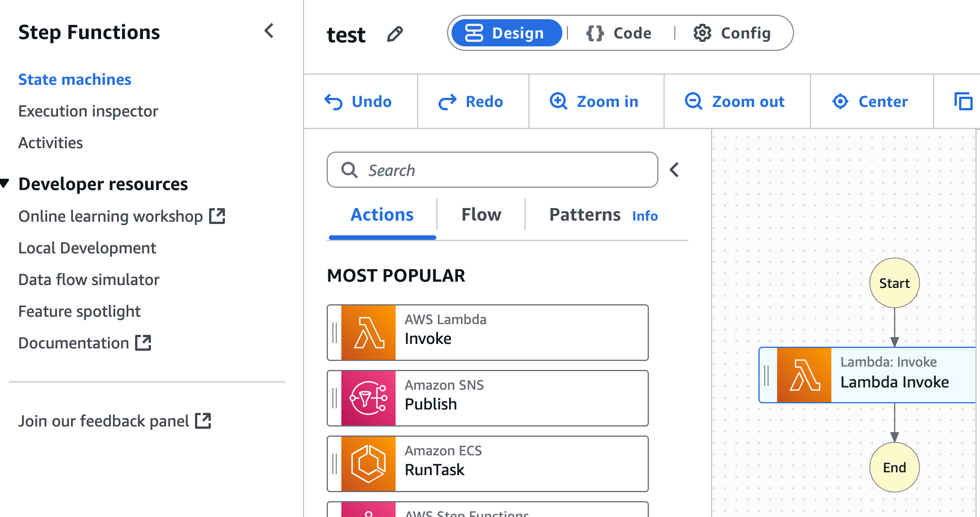
Task: Switch to Code mode
Action: coord(619,33)
